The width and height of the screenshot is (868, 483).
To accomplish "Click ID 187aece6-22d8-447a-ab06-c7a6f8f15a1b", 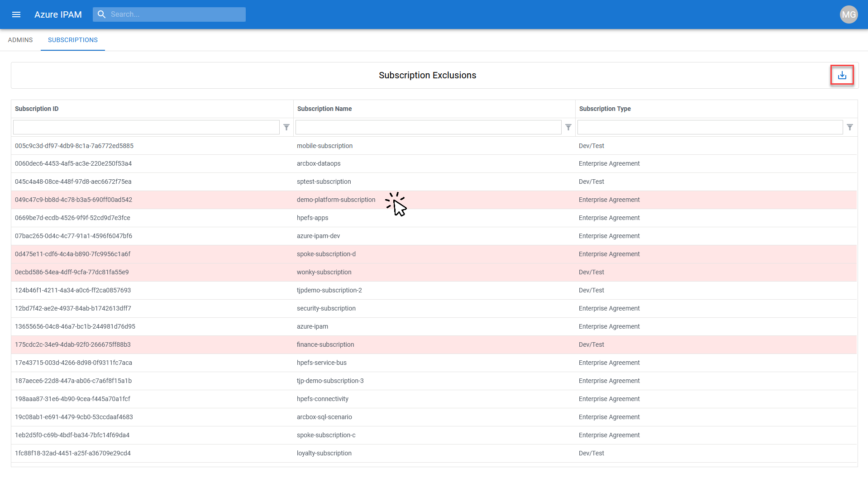I will point(73,381).
